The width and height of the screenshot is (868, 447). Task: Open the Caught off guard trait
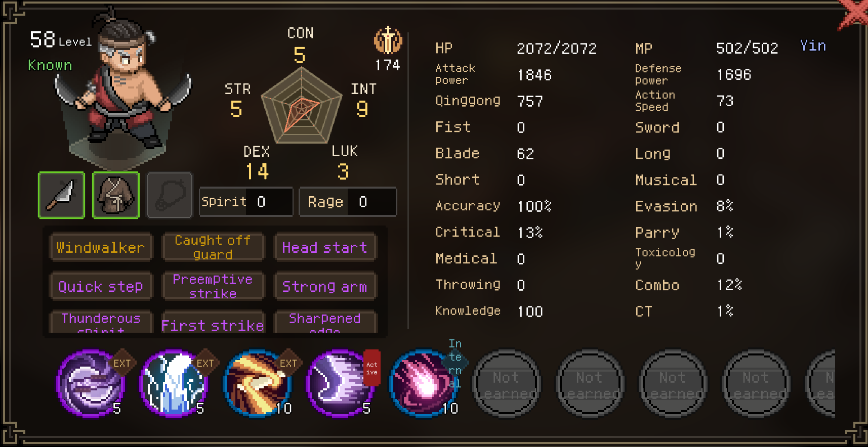213,247
